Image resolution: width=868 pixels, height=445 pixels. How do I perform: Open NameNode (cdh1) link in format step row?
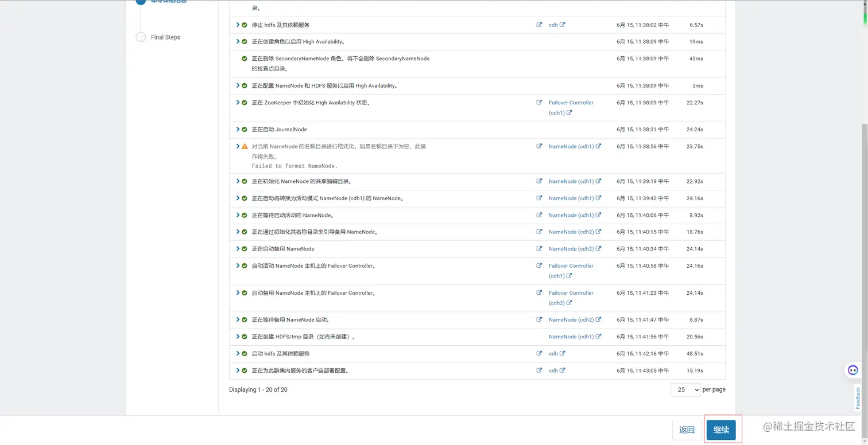(x=575, y=146)
